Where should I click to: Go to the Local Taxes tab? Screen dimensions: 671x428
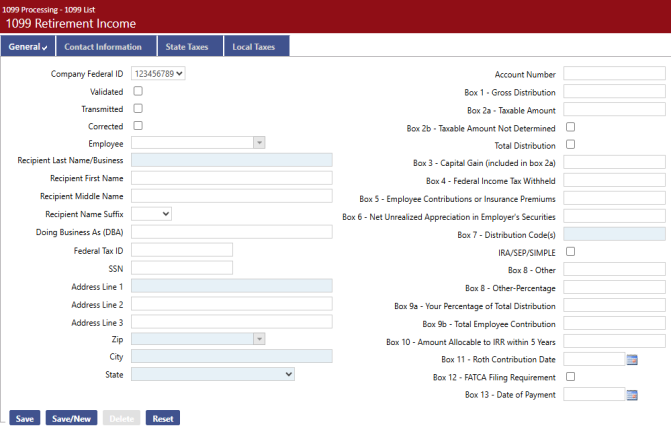253,47
